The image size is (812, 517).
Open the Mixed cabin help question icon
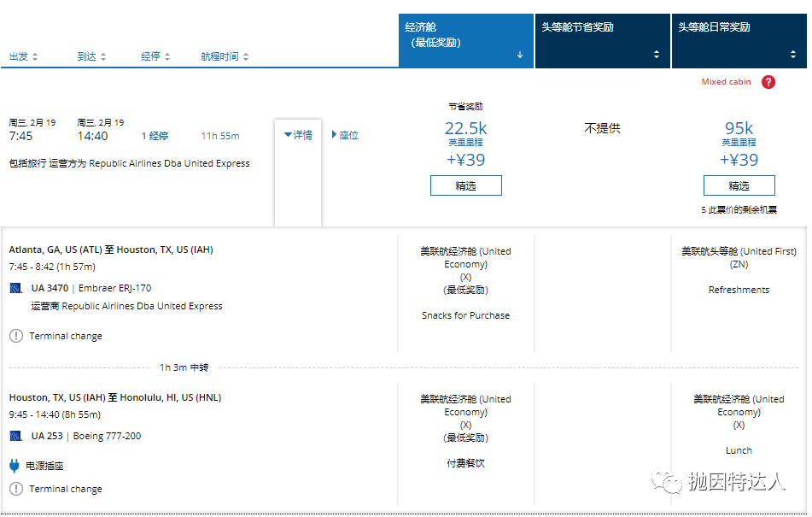click(768, 82)
